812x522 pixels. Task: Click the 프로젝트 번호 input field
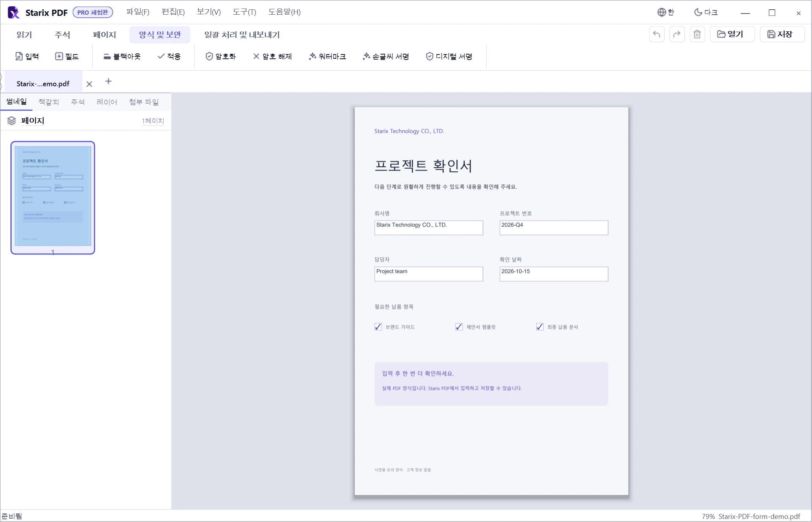554,228
